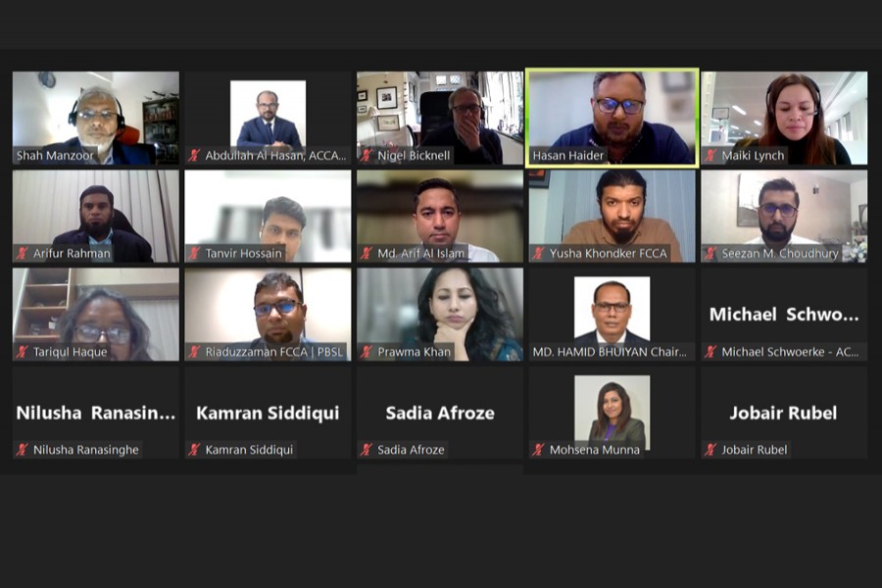
Task: Select Seezan M. Choudhury's video tile
Action: click(x=784, y=216)
